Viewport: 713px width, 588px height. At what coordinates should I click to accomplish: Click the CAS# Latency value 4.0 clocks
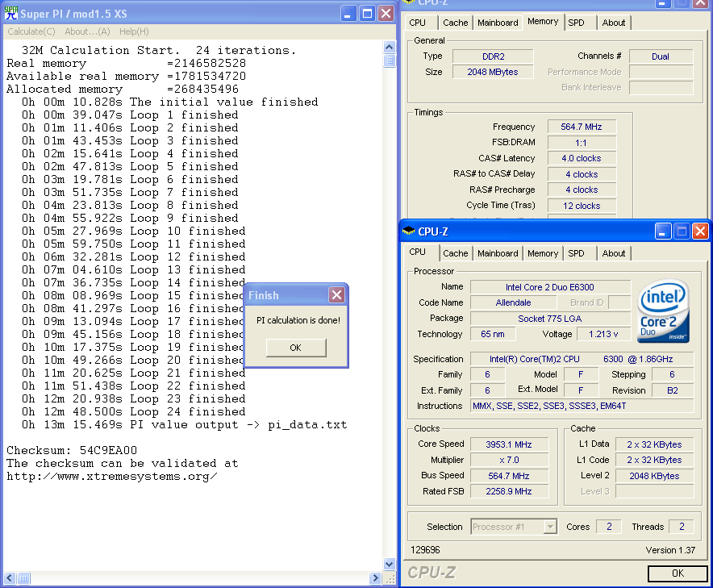point(582,158)
